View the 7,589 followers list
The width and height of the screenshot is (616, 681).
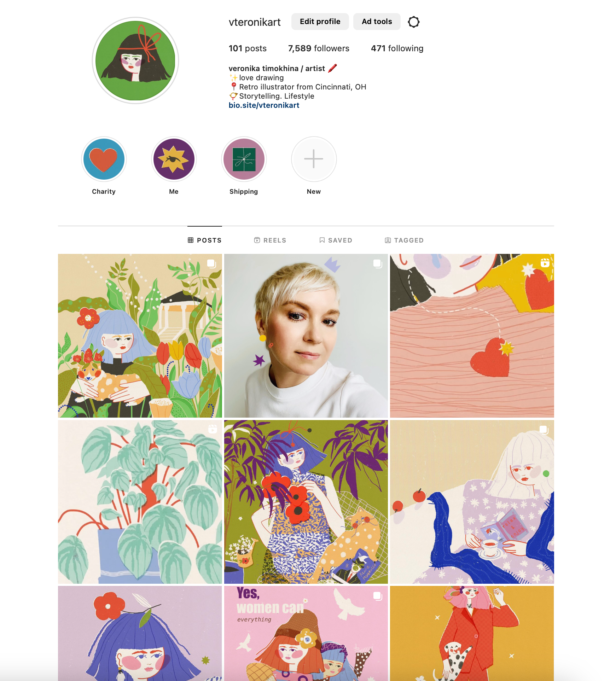pos(319,48)
